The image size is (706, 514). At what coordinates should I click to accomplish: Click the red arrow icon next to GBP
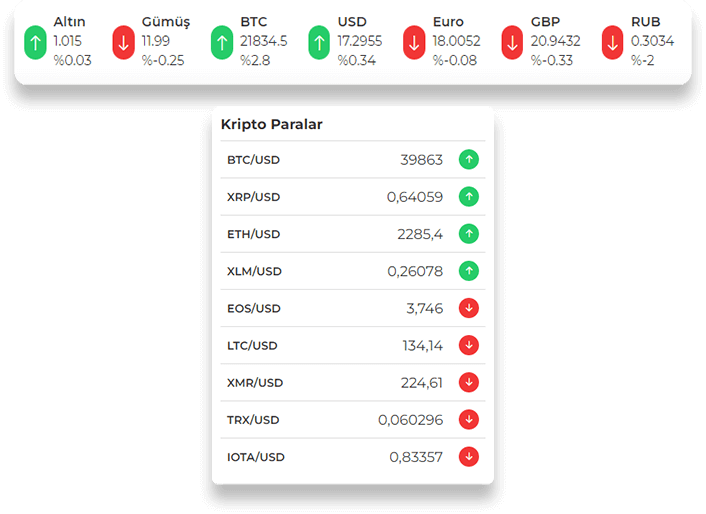point(512,42)
